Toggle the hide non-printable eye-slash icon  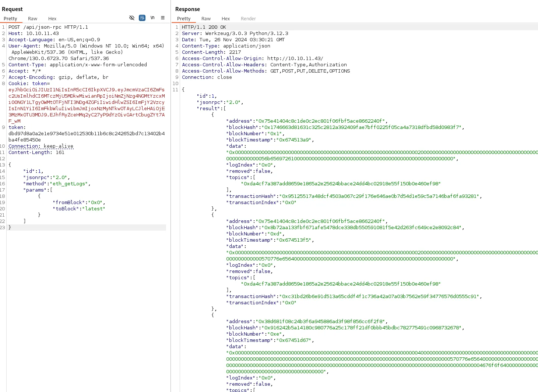pos(132,18)
